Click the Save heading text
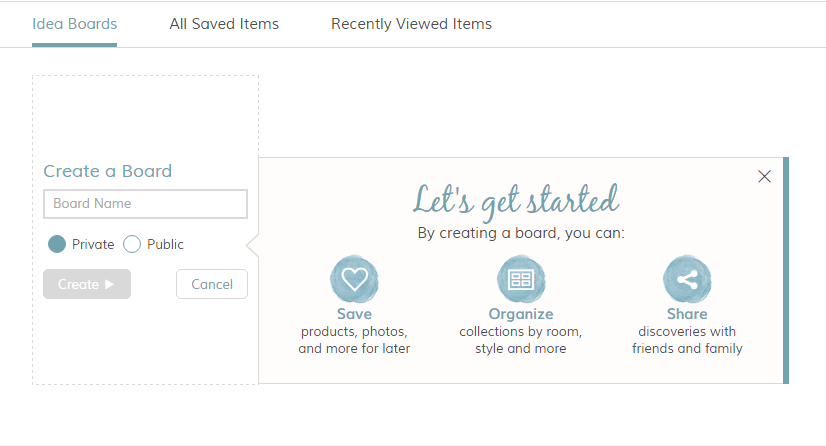This screenshot has height=446, width=826. pos(354,314)
